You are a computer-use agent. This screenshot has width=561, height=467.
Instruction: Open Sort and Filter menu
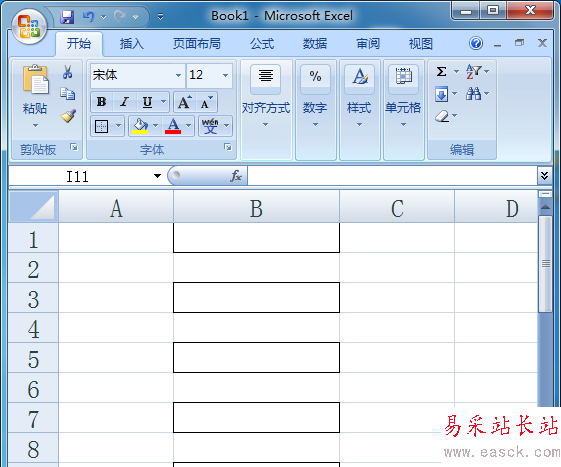pyautogui.click(x=477, y=71)
